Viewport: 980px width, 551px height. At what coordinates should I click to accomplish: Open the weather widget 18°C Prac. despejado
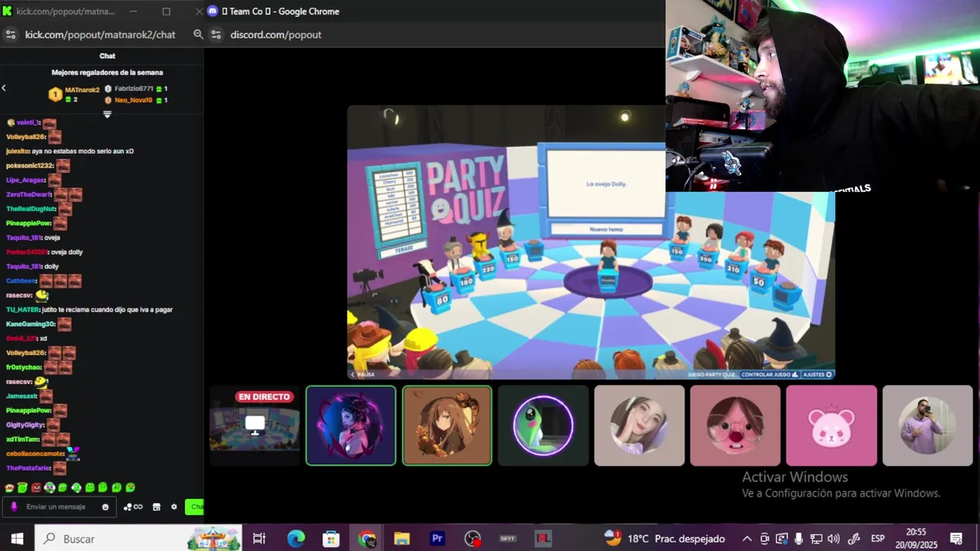pos(665,539)
